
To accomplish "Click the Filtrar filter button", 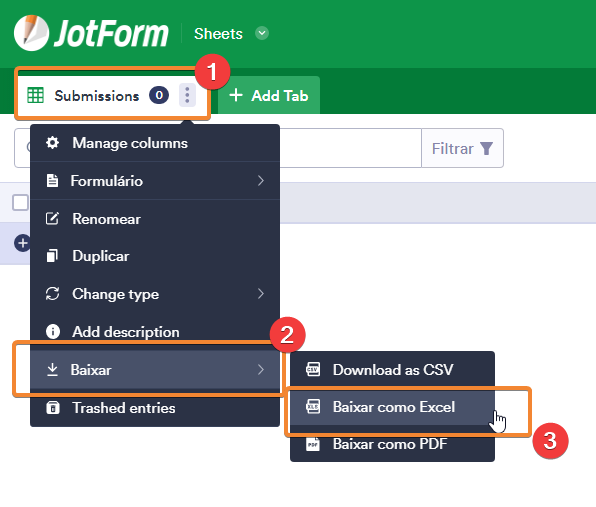I will click(462, 148).
